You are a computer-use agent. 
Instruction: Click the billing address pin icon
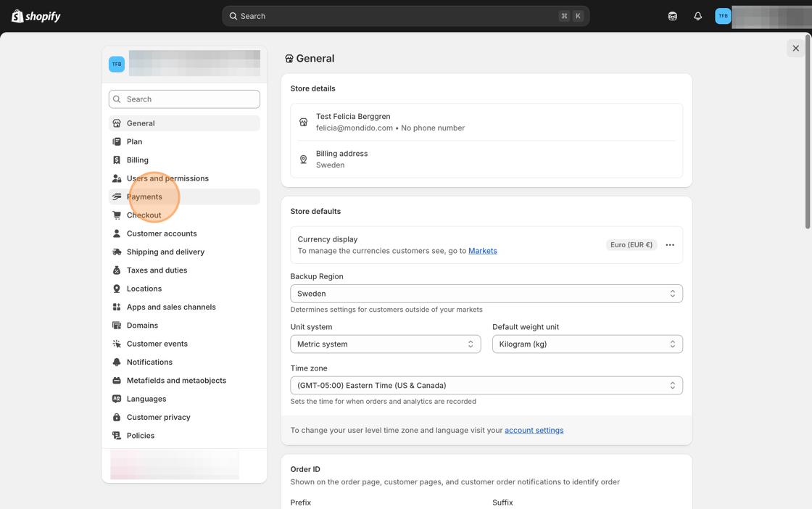point(304,160)
